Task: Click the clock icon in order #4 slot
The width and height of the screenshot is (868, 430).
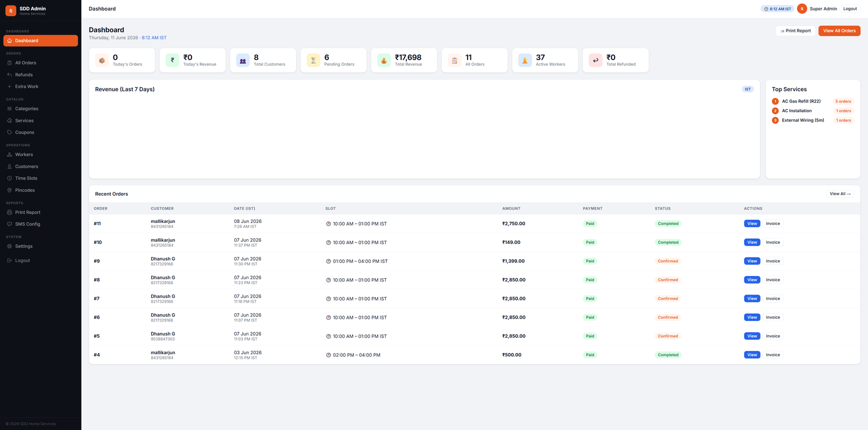Action: (x=328, y=355)
